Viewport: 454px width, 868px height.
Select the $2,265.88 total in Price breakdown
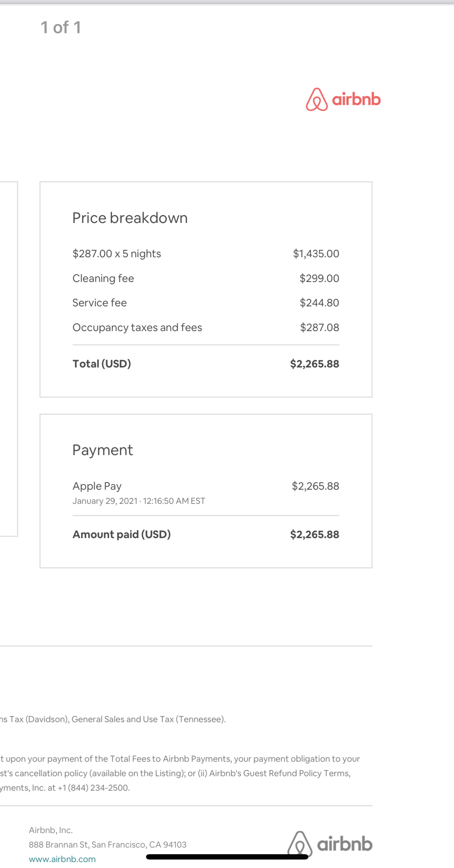pyautogui.click(x=315, y=364)
